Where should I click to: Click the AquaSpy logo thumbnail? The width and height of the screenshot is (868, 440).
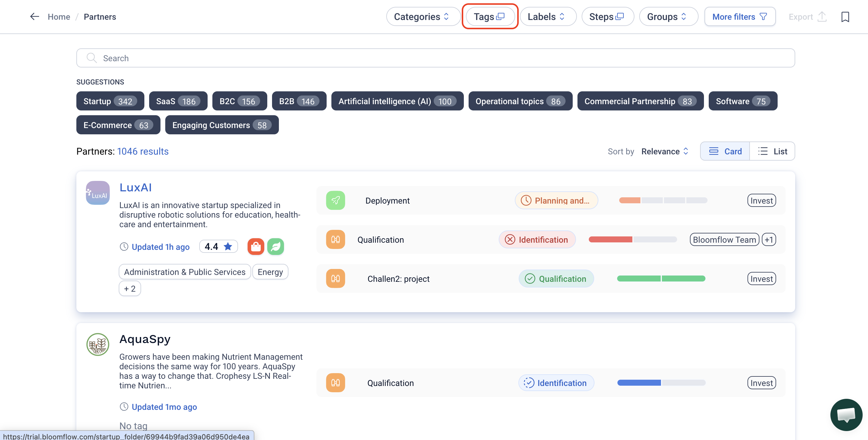tap(98, 344)
